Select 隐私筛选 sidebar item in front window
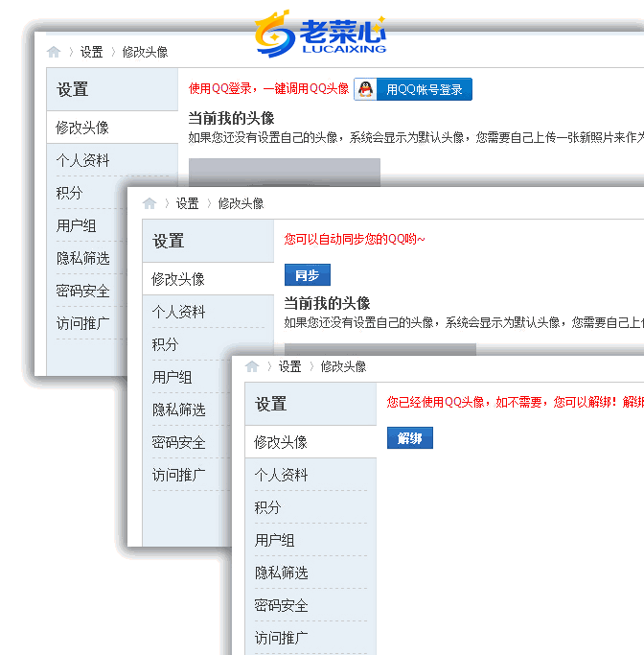This screenshot has height=655, width=644. [281, 573]
